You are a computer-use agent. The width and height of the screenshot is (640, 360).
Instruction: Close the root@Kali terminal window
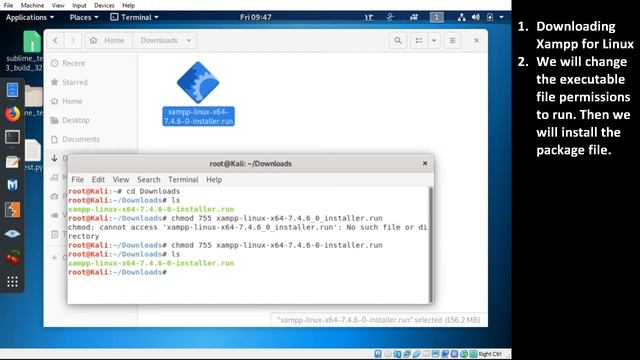point(425,163)
